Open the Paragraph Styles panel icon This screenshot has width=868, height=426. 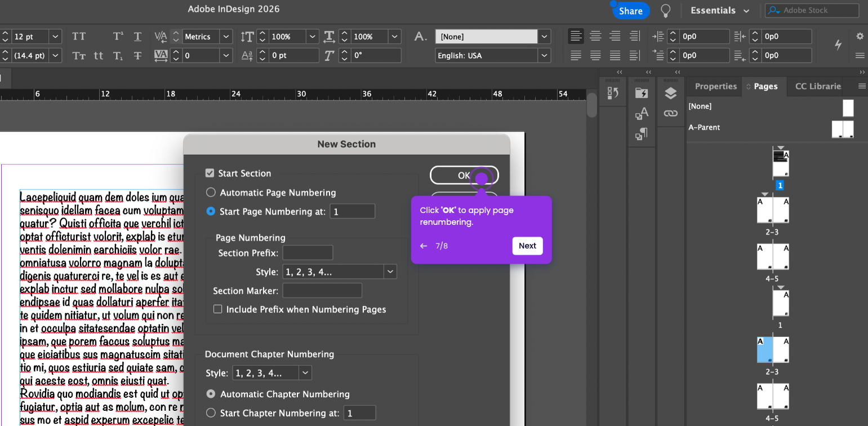pos(642,134)
